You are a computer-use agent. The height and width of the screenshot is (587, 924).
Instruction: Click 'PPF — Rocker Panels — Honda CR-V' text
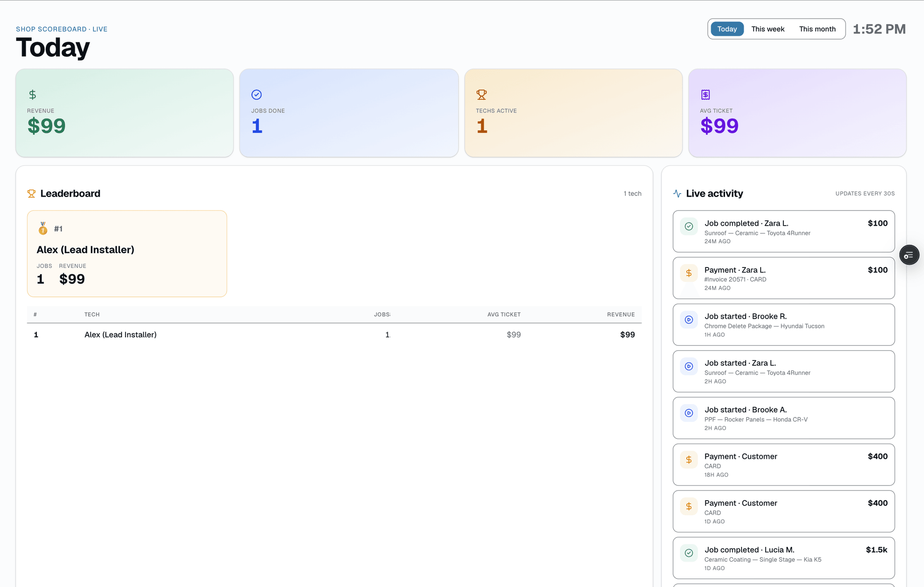(756, 420)
